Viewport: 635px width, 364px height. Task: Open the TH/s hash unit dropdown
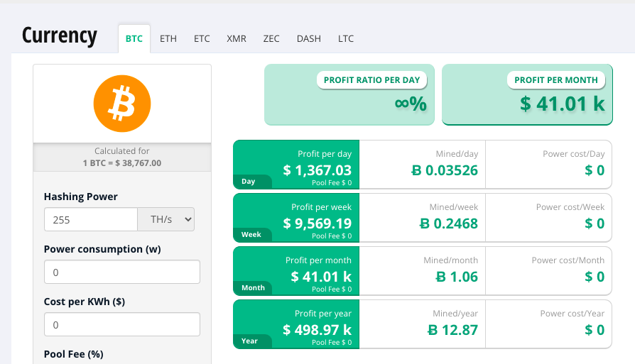[166, 220]
